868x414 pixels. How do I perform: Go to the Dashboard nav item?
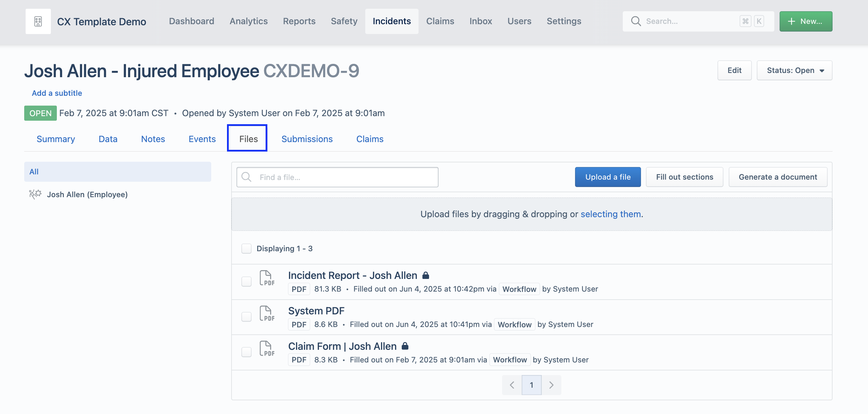192,21
